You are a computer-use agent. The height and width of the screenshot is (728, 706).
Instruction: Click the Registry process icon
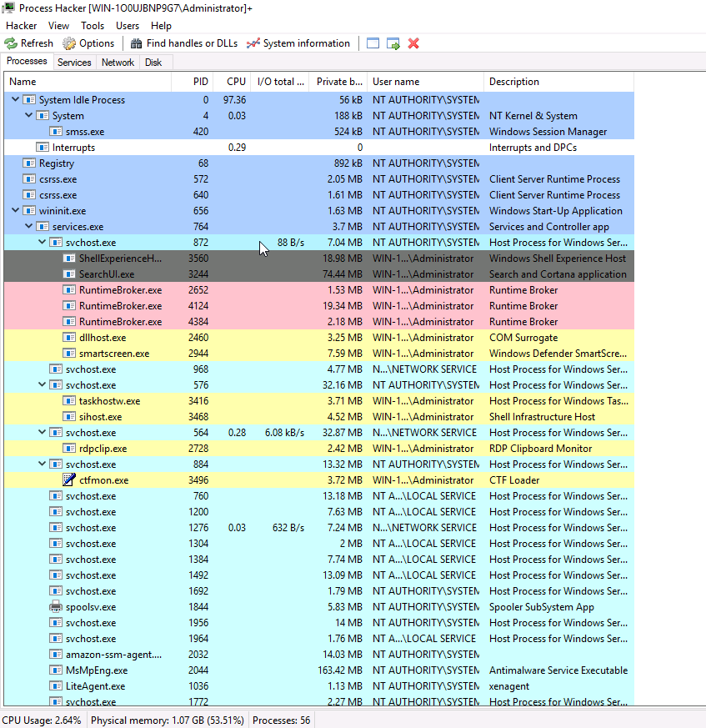(29, 163)
